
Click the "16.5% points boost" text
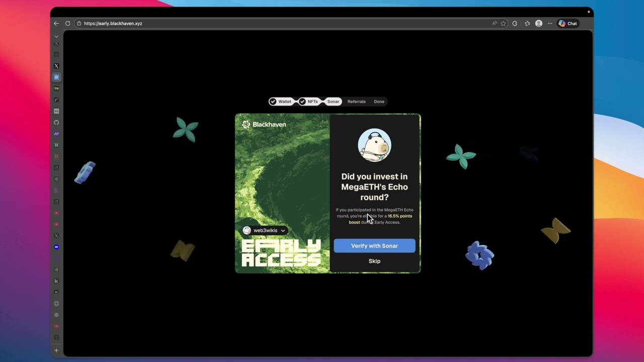coord(380,219)
